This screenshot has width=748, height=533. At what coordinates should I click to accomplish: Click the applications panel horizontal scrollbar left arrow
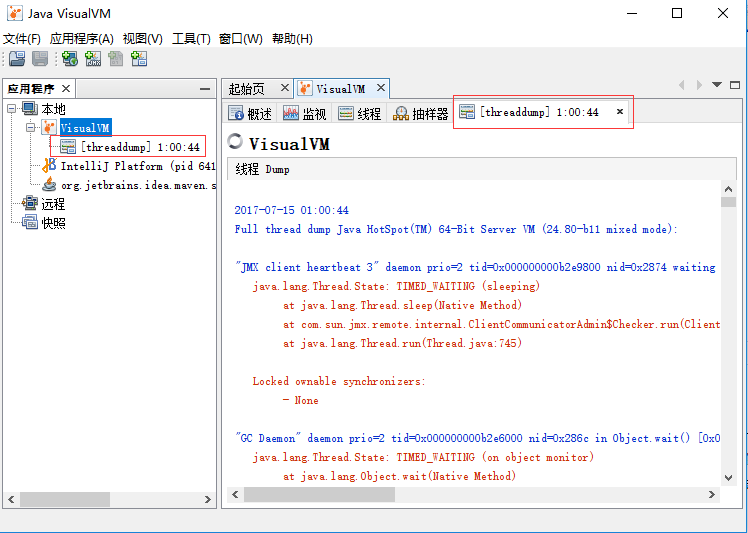[x=11, y=500]
